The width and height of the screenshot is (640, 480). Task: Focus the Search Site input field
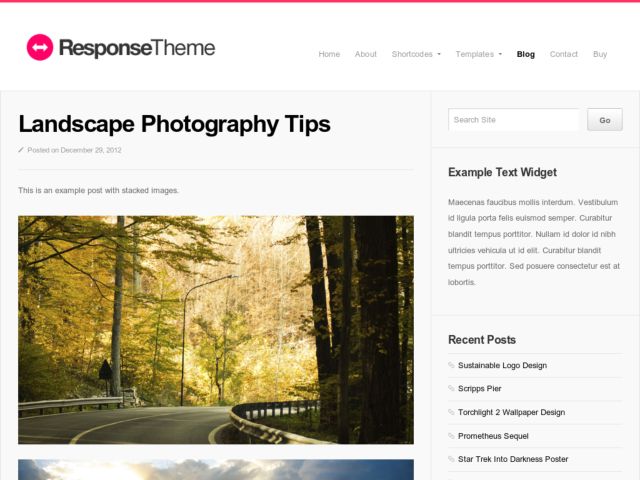513,120
